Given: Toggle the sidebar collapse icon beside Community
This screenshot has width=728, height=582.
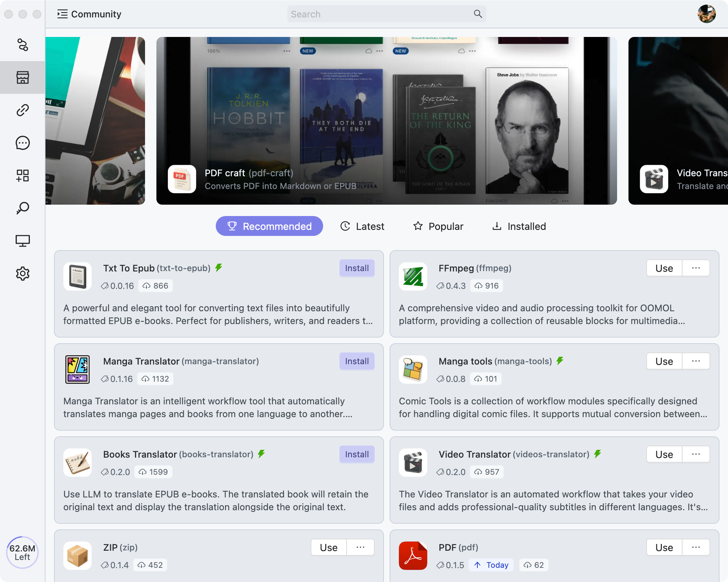Looking at the screenshot, I should coord(62,14).
